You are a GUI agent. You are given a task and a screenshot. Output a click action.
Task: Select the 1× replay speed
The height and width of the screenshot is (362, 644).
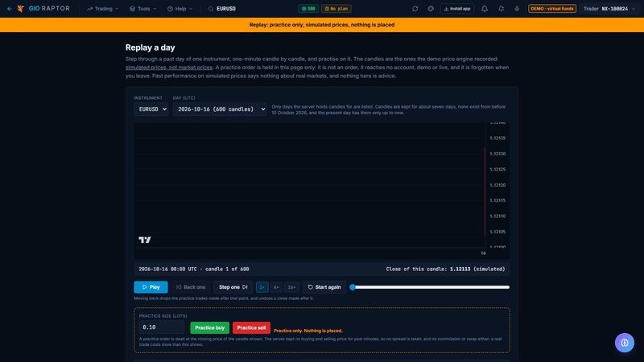[x=262, y=287]
